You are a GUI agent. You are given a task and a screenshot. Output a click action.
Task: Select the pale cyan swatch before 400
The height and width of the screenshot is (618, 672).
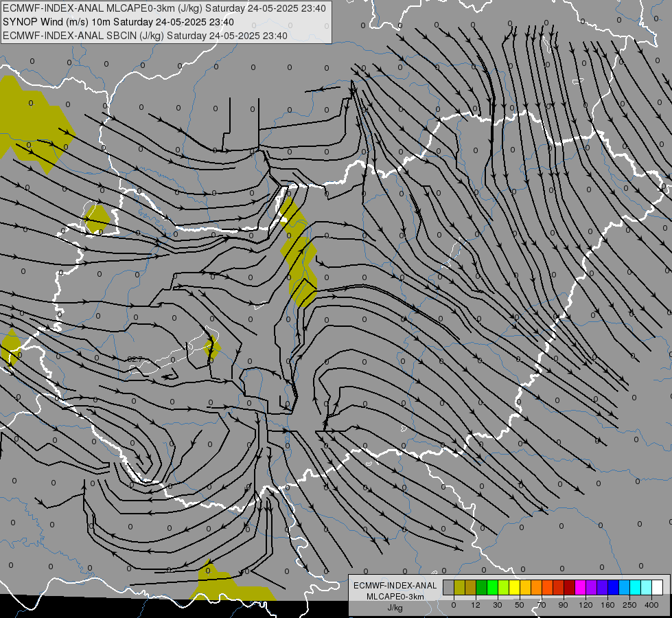point(647,588)
